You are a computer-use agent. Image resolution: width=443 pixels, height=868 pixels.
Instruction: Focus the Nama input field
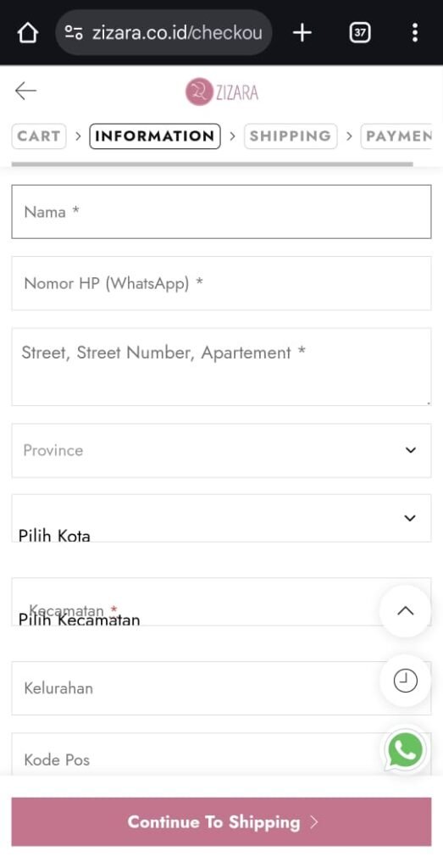[221, 212]
